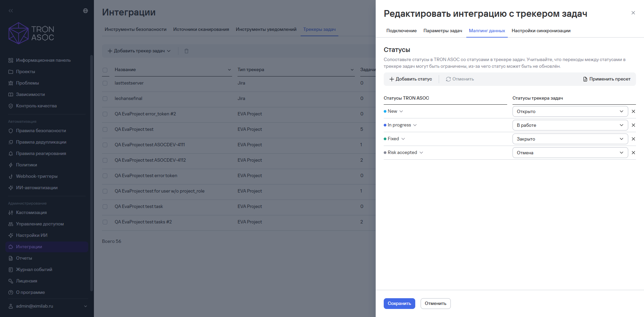Expand the Добавить трекер задач dropdown
Image resolution: width=644 pixels, height=317 pixels.
139,51
